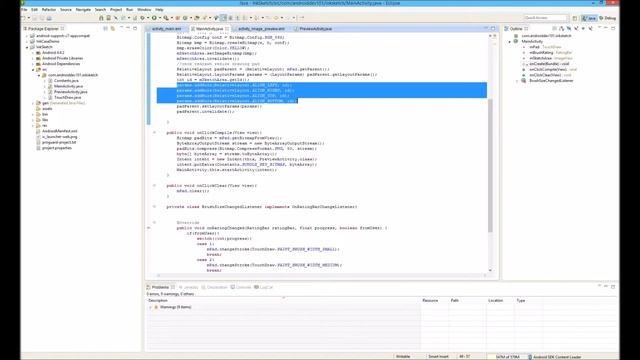The width and height of the screenshot is (640, 360).
Task: Open the Project menu
Action: coord(116,9)
